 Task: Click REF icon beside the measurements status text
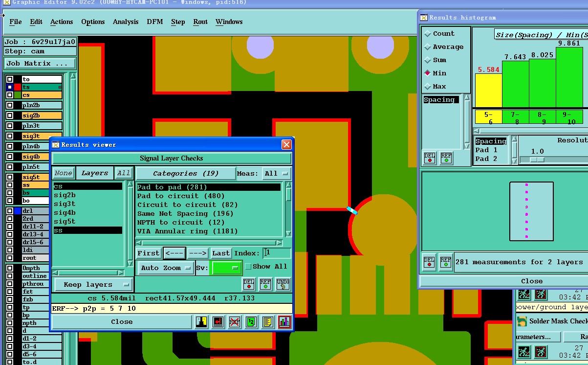[x=446, y=262]
